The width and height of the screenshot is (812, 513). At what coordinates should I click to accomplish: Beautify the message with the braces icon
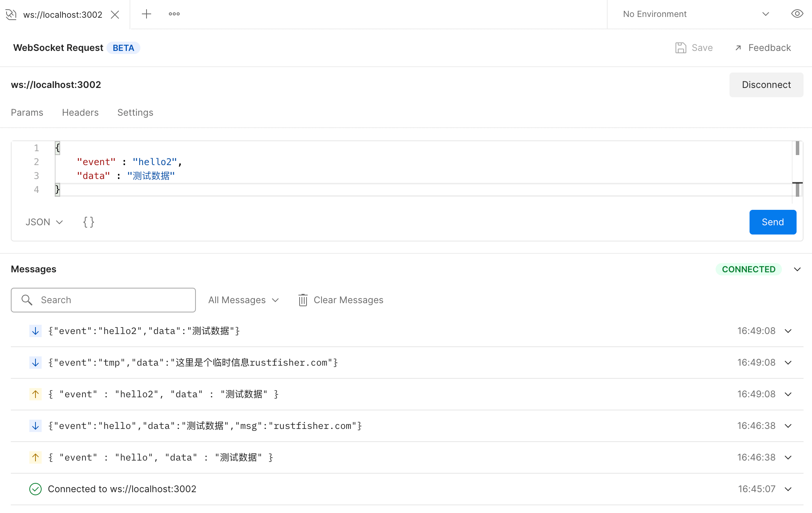(89, 222)
